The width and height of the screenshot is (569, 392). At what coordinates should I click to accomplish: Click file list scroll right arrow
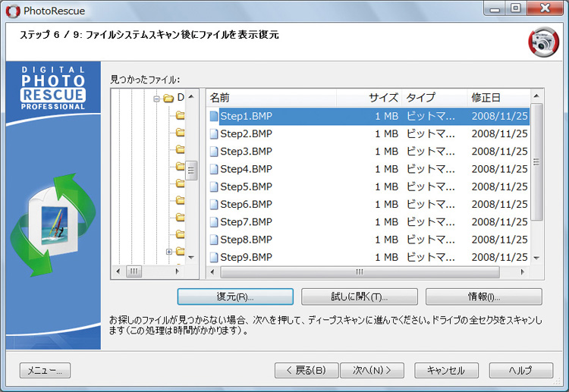click(523, 272)
